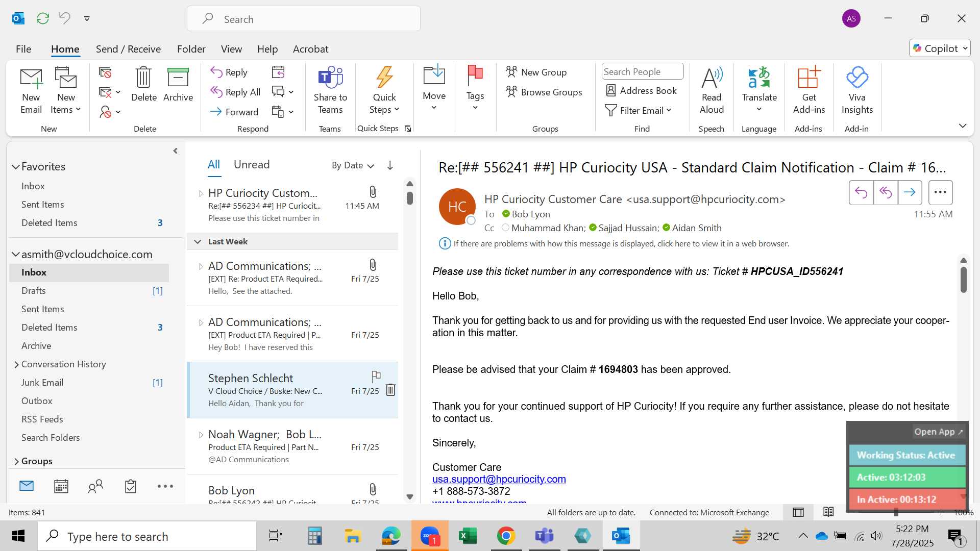Viewport: 980px width, 551px height.
Task: Show All messages filter
Action: click(x=214, y=164)
